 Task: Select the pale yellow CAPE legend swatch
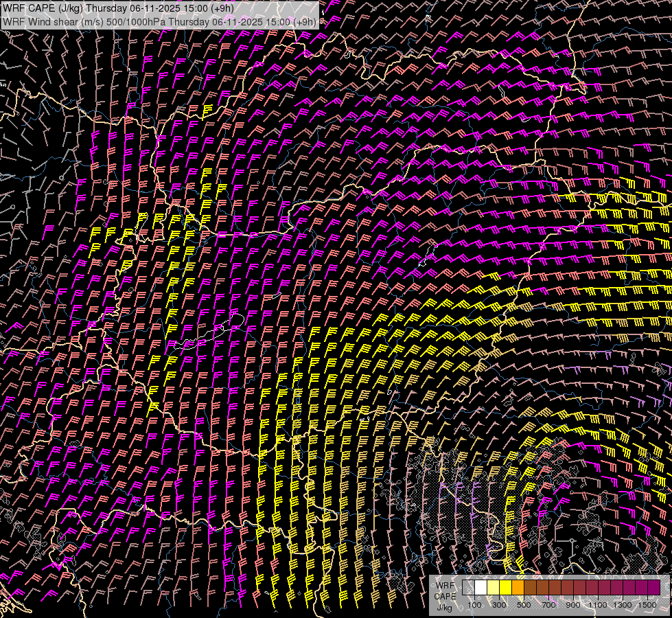493,588
